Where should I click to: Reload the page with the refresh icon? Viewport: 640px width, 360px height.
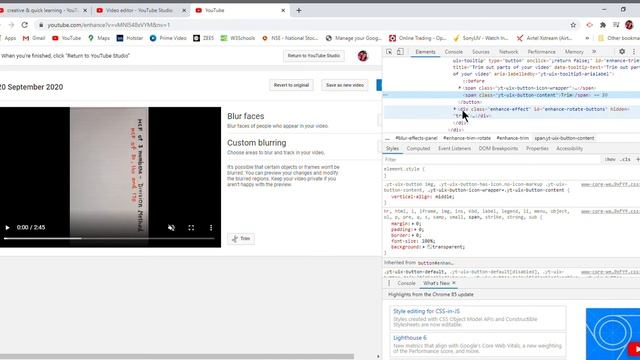[25, 25]
